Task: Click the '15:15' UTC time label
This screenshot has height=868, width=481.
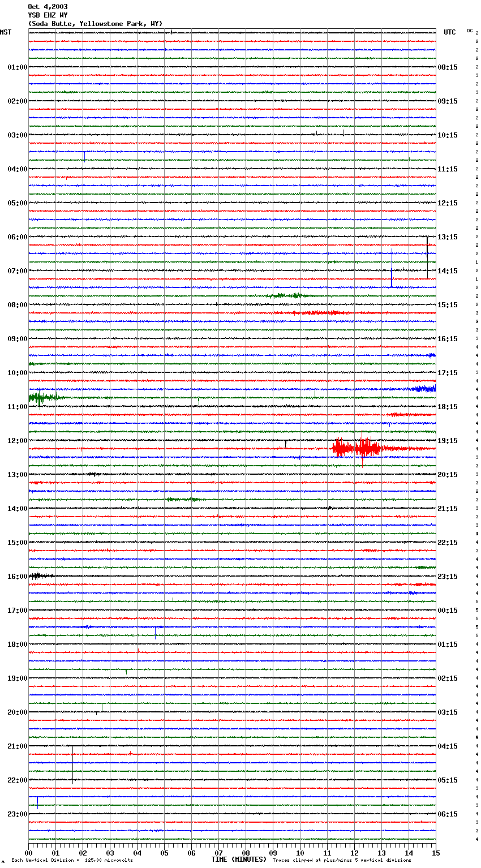Action: pyautogui.click(x=448, y=305)
